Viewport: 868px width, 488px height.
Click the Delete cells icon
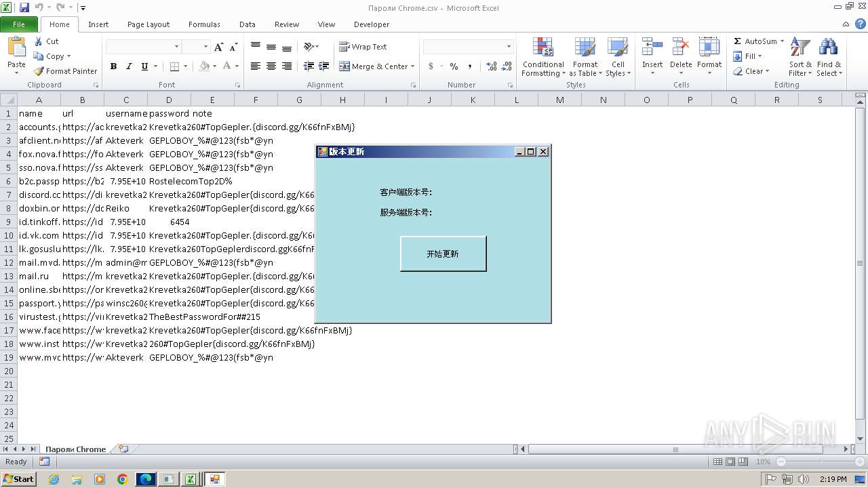pyautogui.click(x=681, y=47)
